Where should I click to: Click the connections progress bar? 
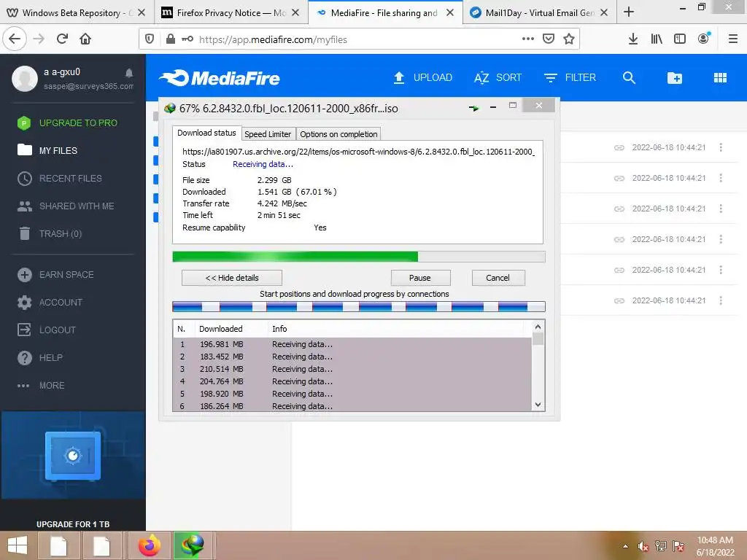click(x=359, y=307)
